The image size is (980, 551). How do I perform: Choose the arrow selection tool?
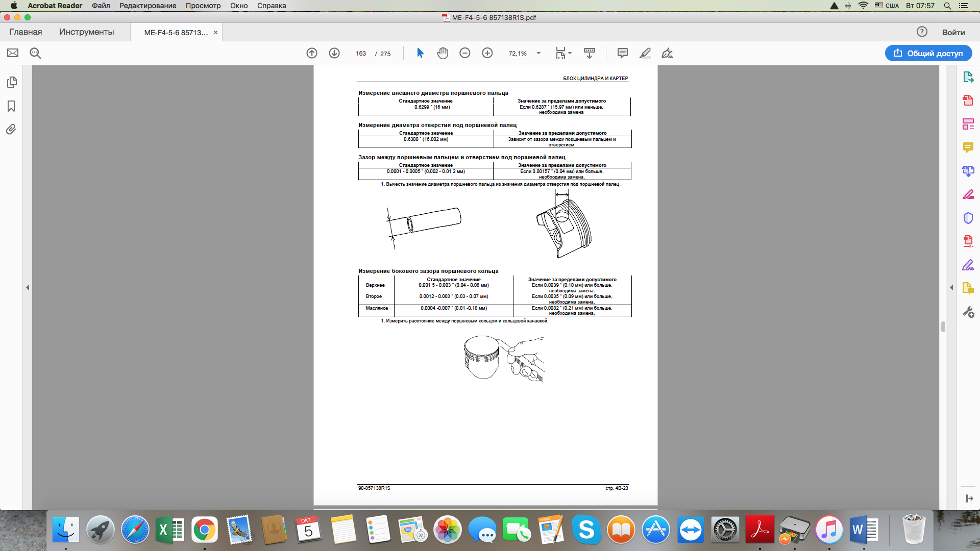(x=420, y=53)
